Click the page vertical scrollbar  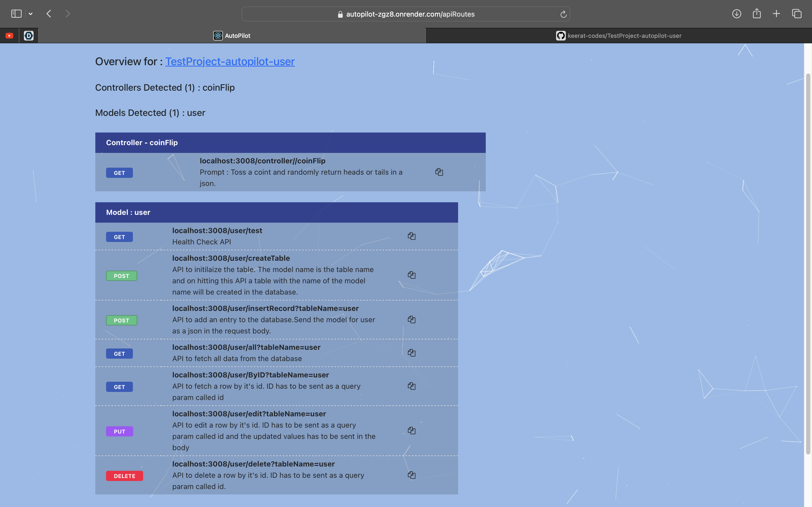pyautogui.click(x=808, y=263)
